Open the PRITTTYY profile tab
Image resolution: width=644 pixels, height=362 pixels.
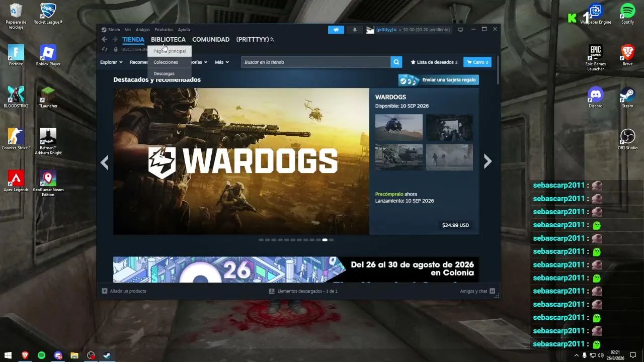[255, 39]
